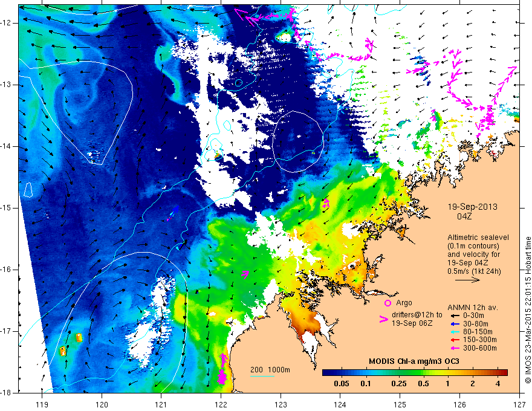Screen dimensions: 532x411
Task: Click the magenta 300-600m legend arrow
Action: coord(455,348)
